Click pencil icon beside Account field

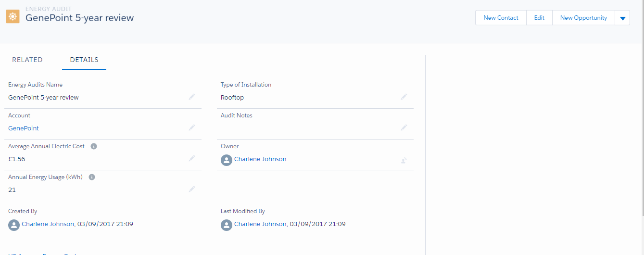click(192, 127)
